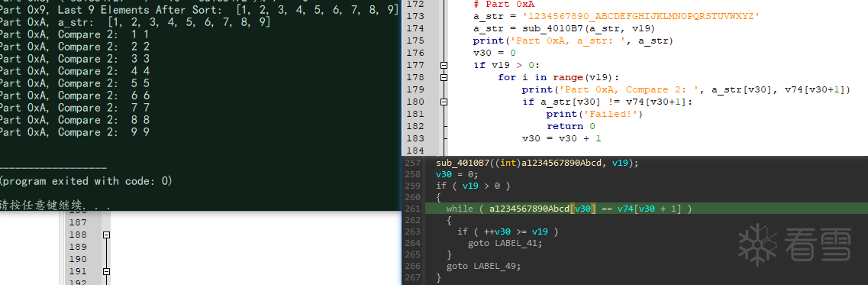Viewport: 868px width, 285px height.
Task: Click decompiler line number 267
Action: [411, 277]
